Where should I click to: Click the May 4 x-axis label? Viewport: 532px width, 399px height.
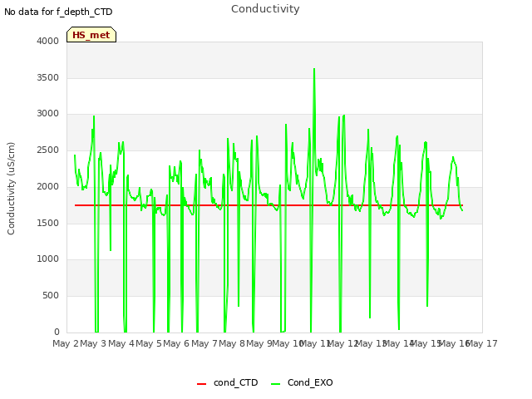(121, 343)
